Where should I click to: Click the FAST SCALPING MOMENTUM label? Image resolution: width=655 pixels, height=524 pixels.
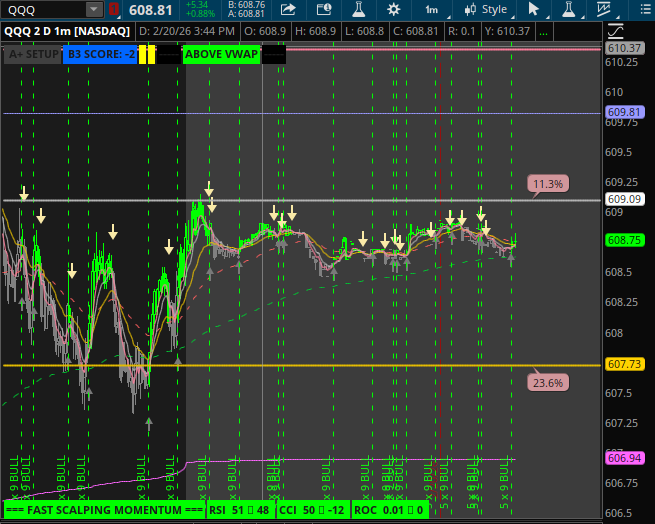[x=103, y=510]
